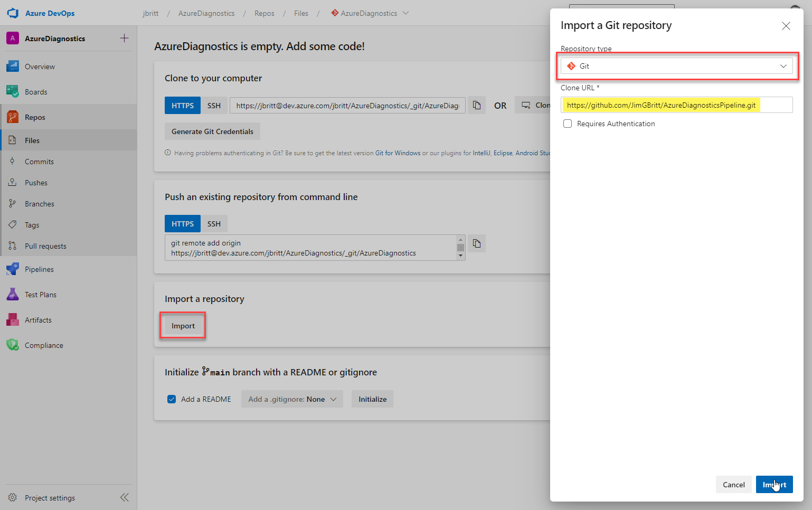This screenshot has width=812, height=510.
Task: Close the Import a Git repository panel
Action: click(x=786, y=26)
